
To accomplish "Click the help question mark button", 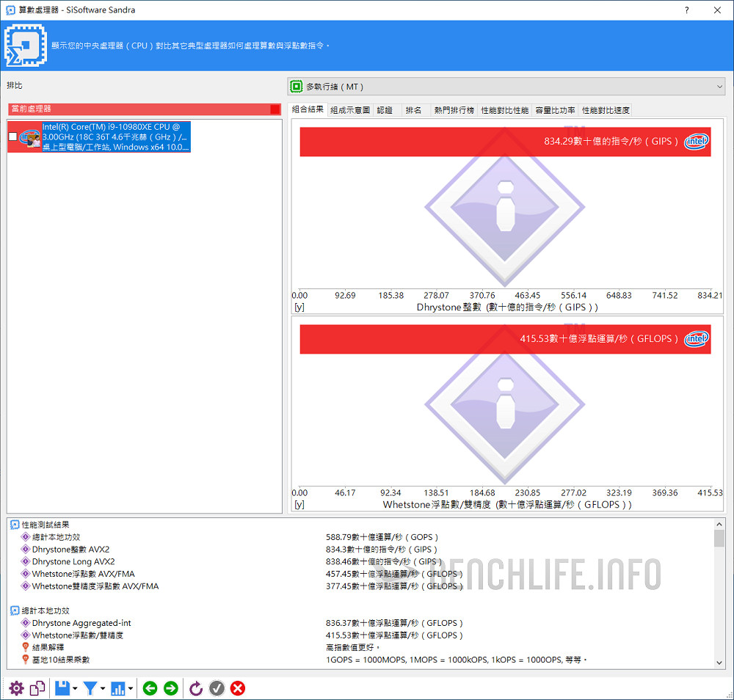I will pyautogui.click(x=687, y=10).
